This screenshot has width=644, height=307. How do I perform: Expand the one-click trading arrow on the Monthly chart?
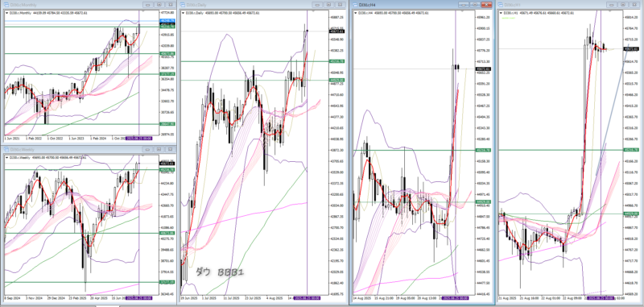click(x=6, y=13)
